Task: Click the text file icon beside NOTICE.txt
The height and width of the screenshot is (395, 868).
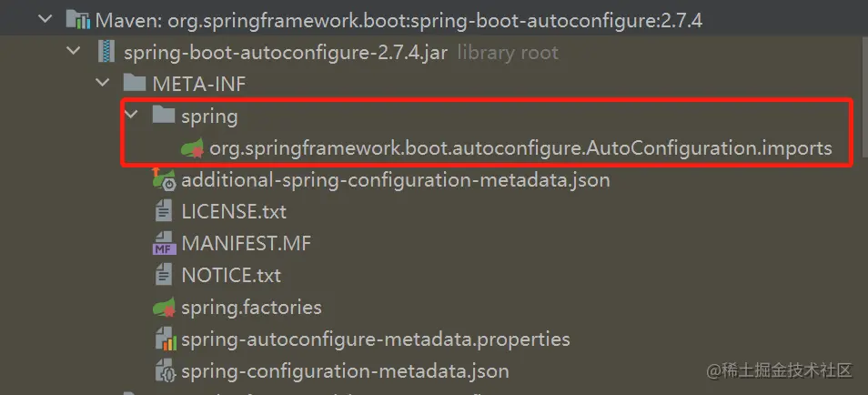Action: (x=164, y=275)
